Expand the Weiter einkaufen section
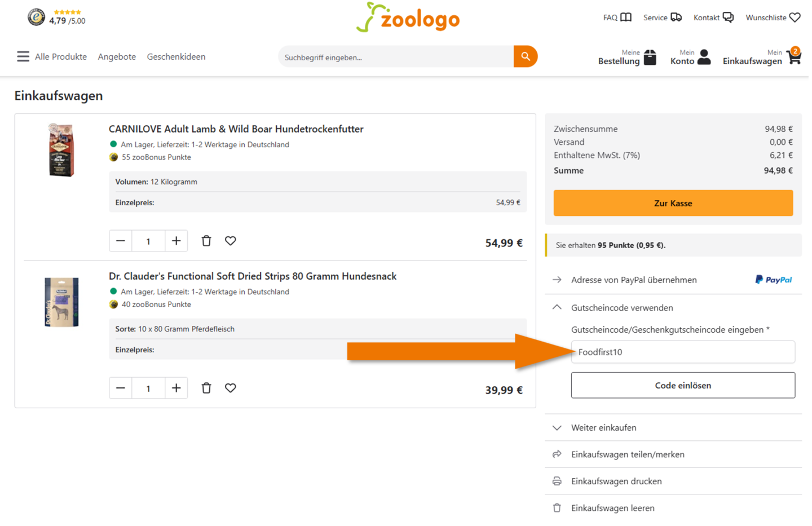The height and width of the screenshot is (526, 812). (603, 428)
